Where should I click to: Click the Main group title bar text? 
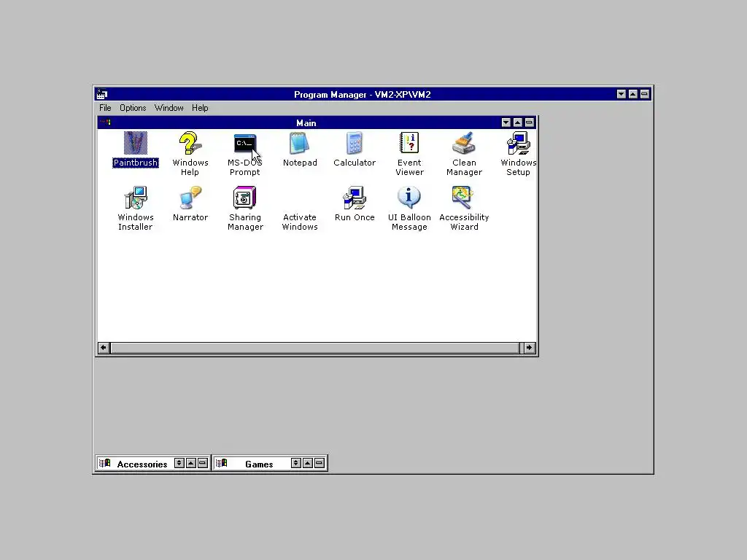point(306,122)
